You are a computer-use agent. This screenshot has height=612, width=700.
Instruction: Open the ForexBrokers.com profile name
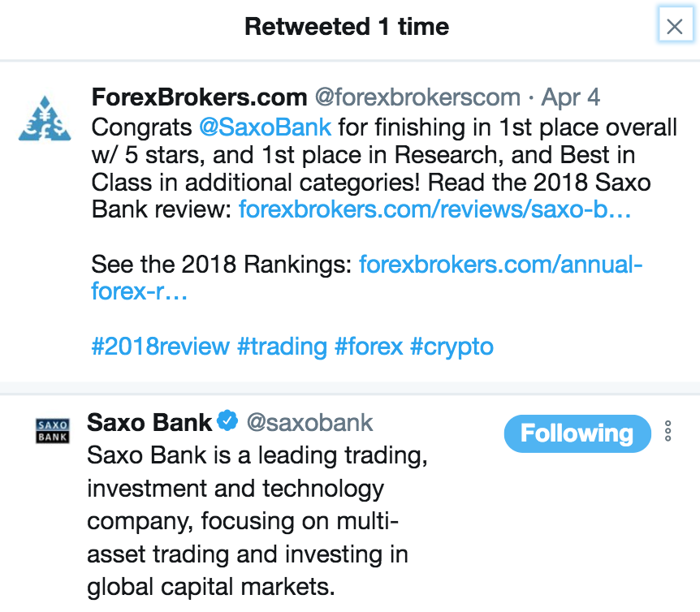199,98
